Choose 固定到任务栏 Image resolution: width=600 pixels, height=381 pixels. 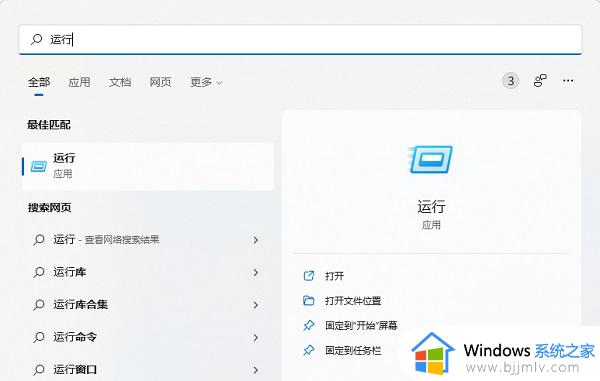[x=353, y=350]
